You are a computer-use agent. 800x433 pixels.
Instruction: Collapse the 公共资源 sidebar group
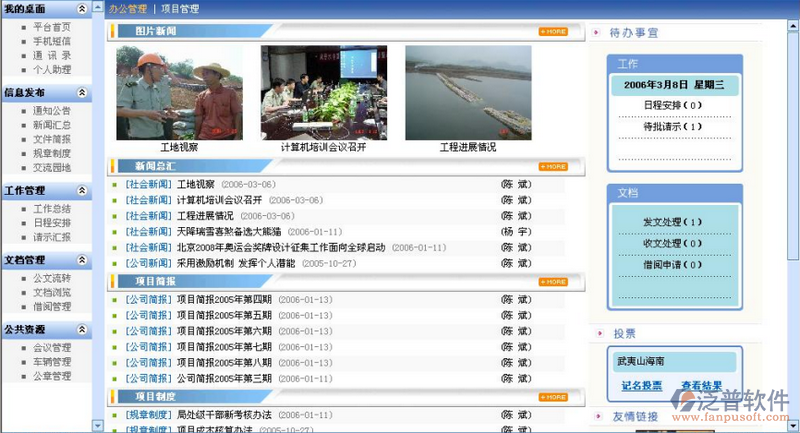click(82, 329)
